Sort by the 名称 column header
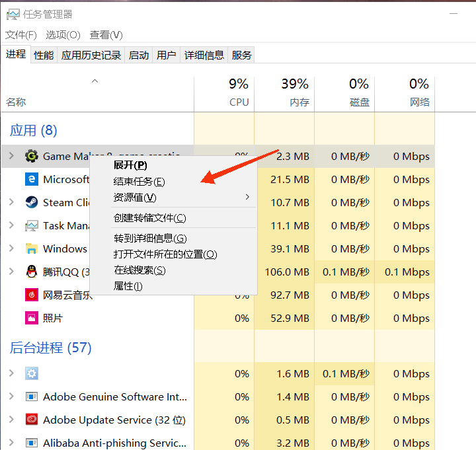The height and width of the screenshot is (450, 476). point(97,94)
